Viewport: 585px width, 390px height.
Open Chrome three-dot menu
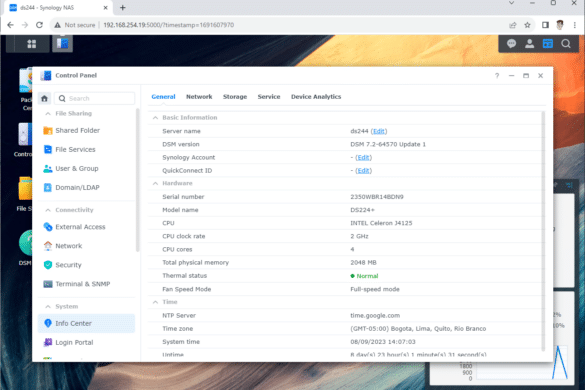click(575, 25)
